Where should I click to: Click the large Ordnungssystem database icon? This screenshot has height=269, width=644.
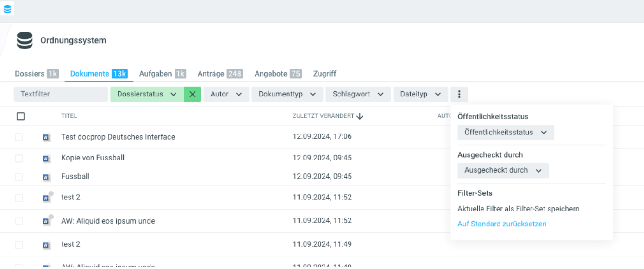pos(25,40)
